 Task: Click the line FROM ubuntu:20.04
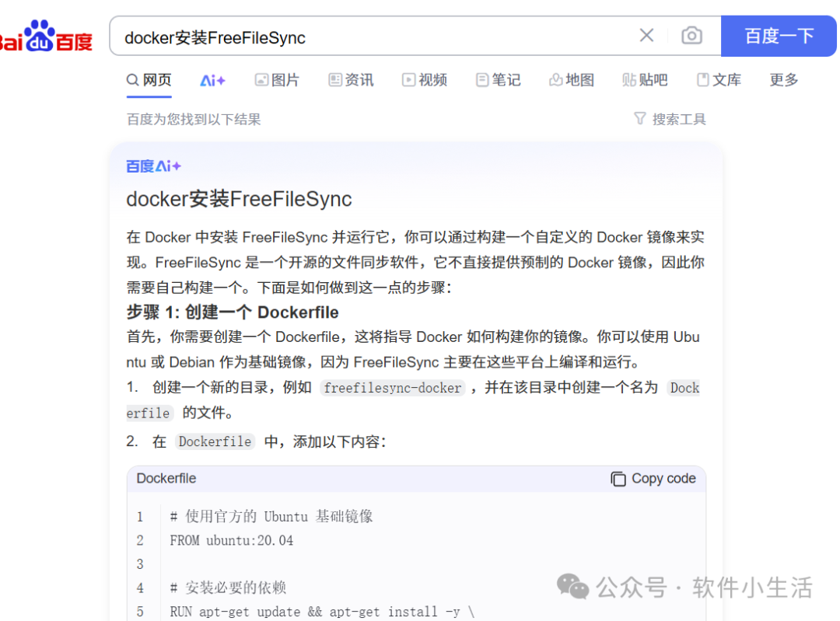tap(232, 541)
